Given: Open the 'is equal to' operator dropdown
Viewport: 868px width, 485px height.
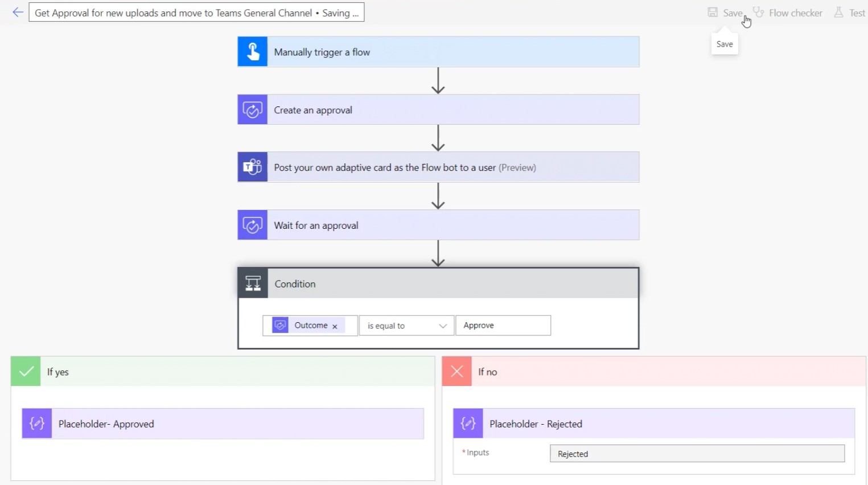Looking at the screenshot, I should 407,326.
